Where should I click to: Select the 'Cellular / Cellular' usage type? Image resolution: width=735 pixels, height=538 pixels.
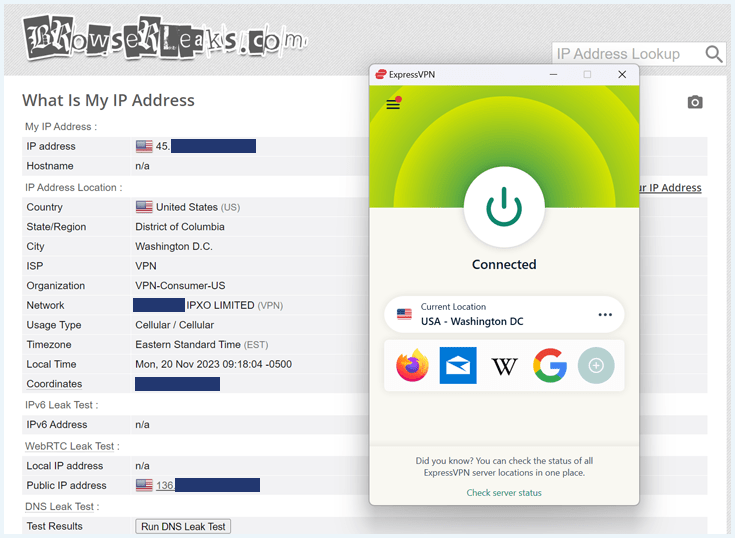tap(174, 325)
